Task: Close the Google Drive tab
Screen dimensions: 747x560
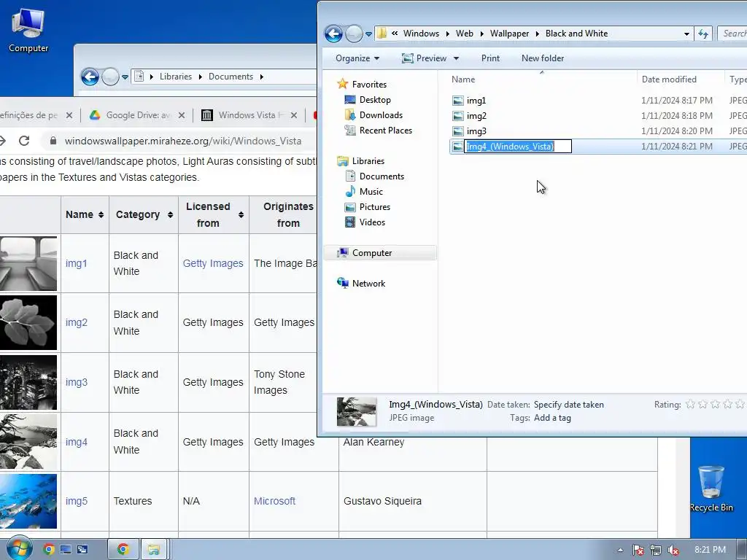Action: (182, 115)
